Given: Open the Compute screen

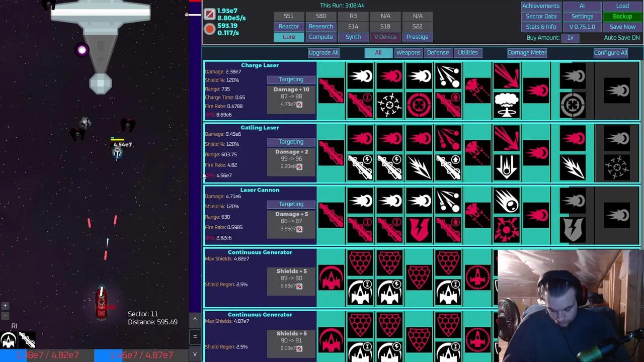Looking at the screenshot, I should coord(321,37).
